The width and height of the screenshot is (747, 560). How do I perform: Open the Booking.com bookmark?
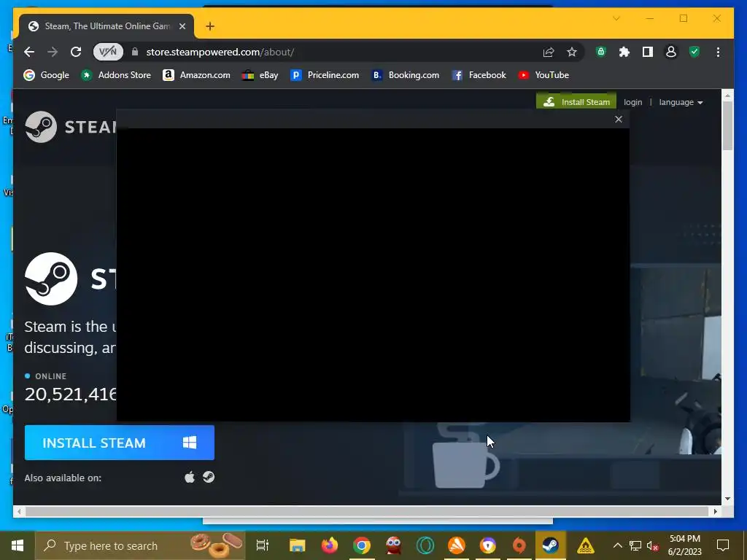[x=405, y=75]
